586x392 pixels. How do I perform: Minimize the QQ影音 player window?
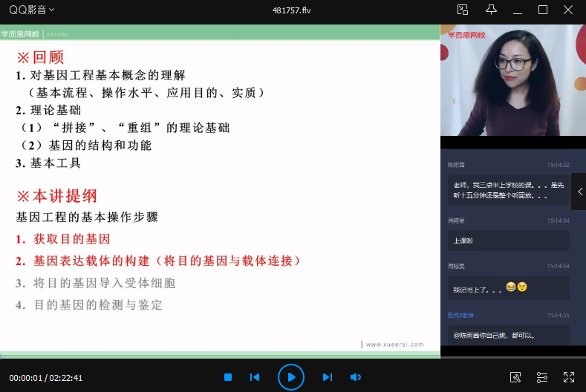pyautogui.click(x=517, y=10)
